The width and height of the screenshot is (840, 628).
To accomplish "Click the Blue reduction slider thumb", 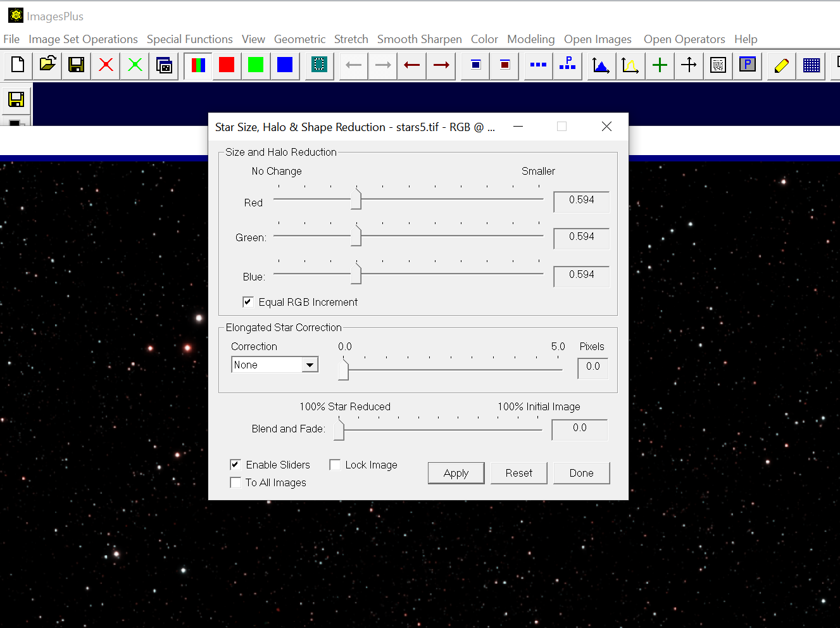I will tap(356, 273).
